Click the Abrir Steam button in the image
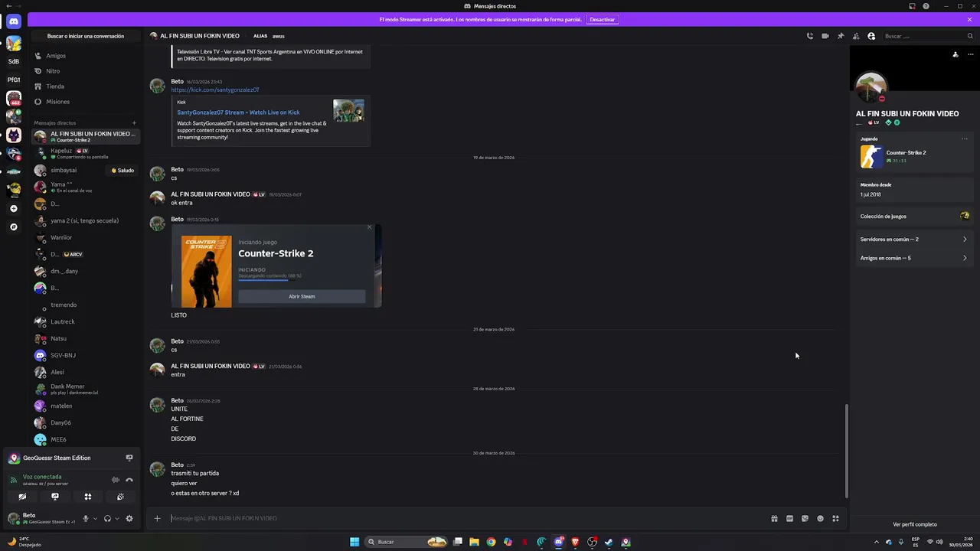 pyautogui.click(x=302, y=296)
